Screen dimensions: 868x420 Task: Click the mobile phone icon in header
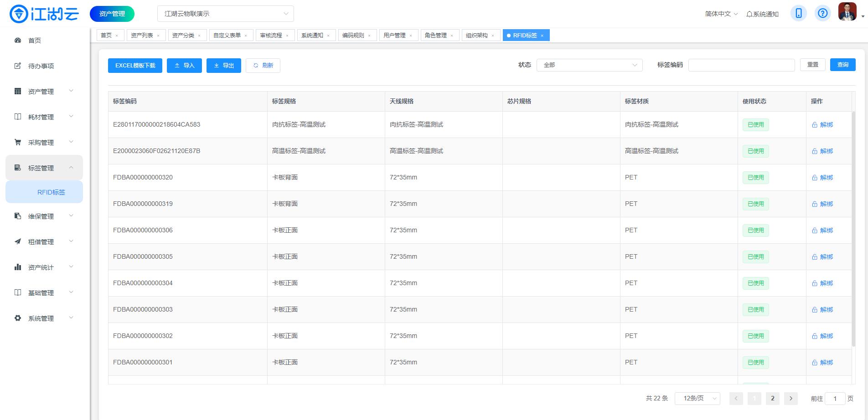798,13
